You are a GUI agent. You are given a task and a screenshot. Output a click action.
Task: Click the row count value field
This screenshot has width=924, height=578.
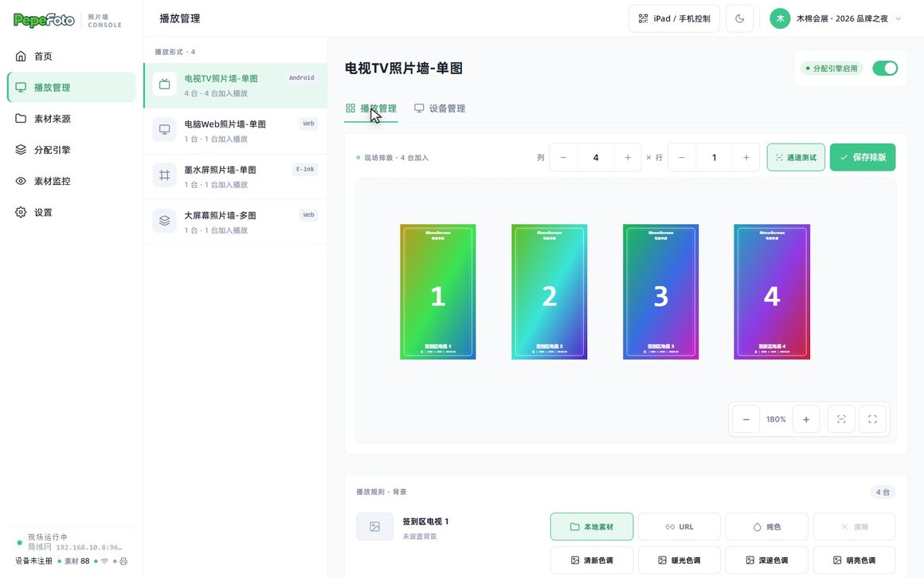tap(715, 158)
